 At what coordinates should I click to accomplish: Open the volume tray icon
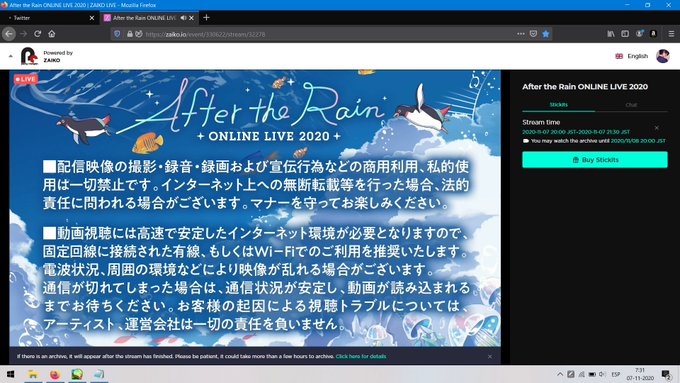(x=602, y=374)
